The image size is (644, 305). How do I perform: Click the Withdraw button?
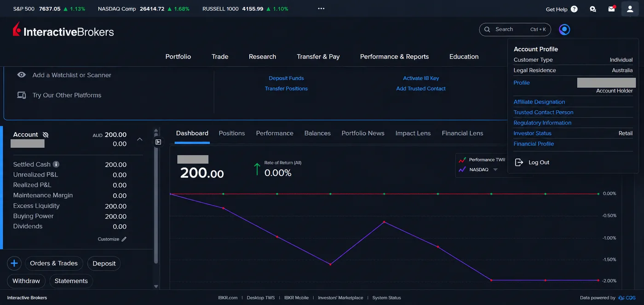click(x=26, y=281)
